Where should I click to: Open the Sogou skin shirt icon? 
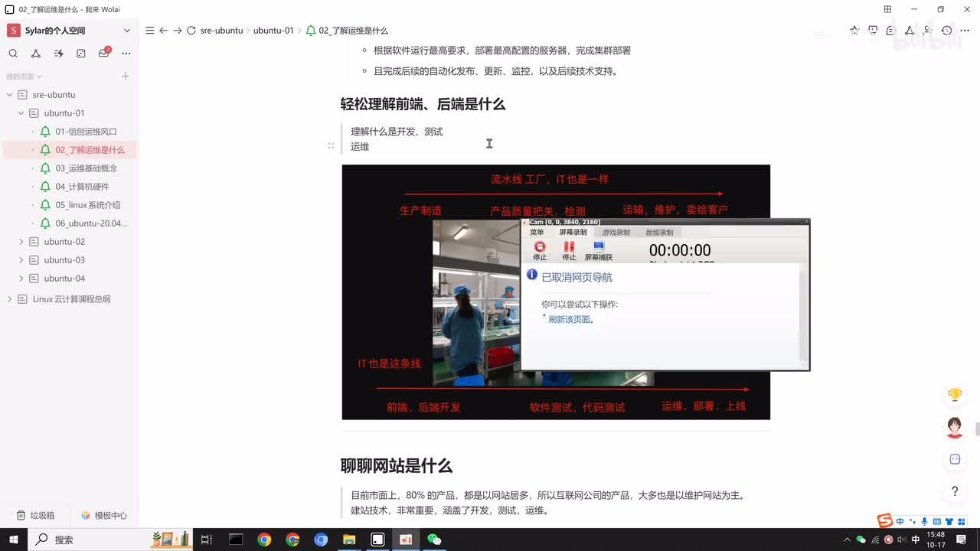coord(949,522)
